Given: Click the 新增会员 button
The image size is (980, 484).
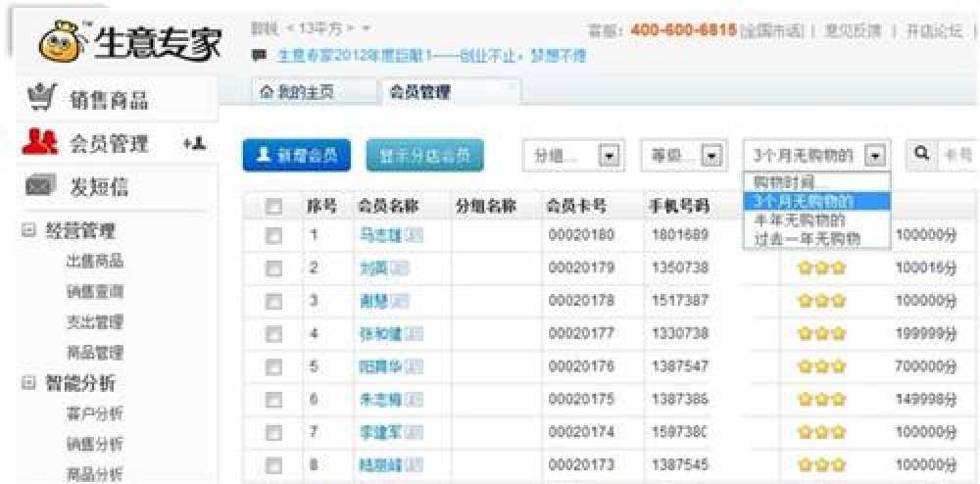Looking at the screenshot, I should tap(297, 155).
